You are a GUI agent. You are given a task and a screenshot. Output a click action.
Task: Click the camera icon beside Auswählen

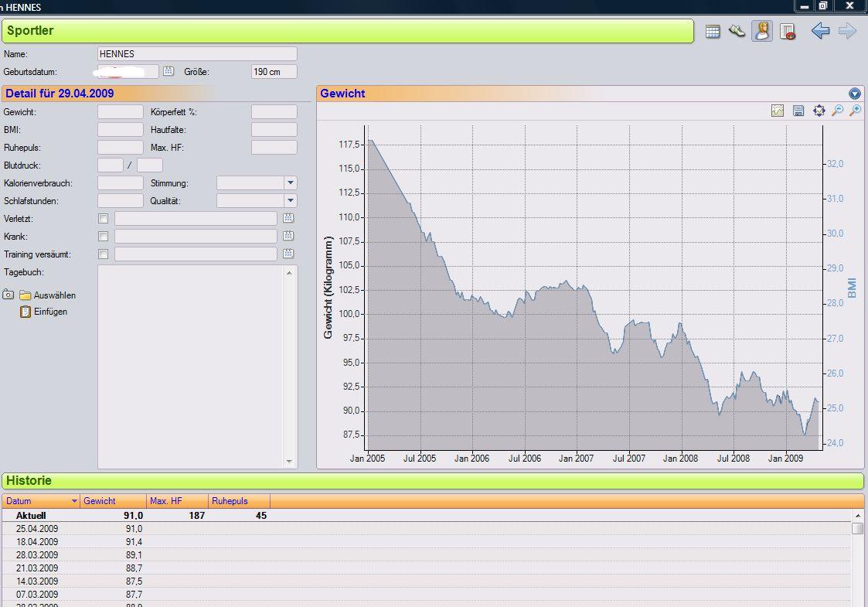click(9, 295)
